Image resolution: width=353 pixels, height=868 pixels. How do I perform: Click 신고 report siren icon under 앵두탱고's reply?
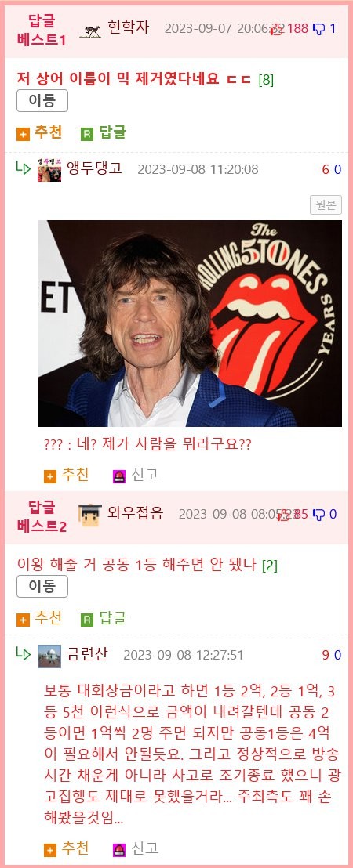click(119, 476)
